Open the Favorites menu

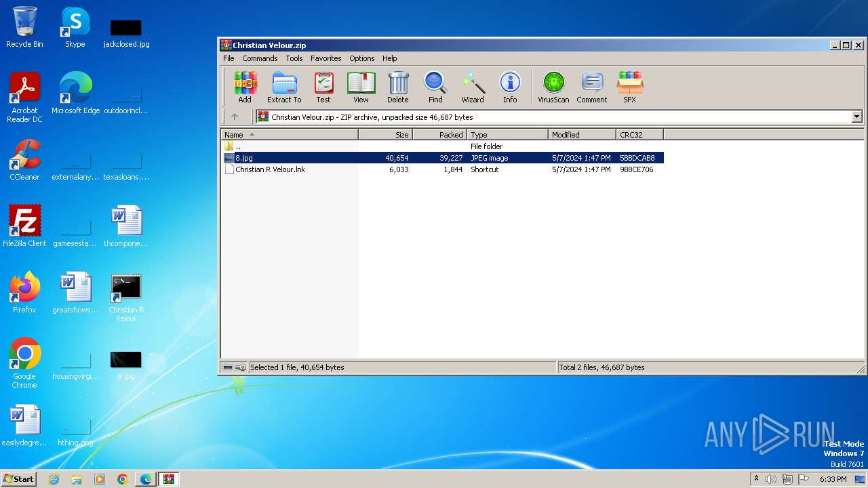pyautogui.click(x=326, y=58)
